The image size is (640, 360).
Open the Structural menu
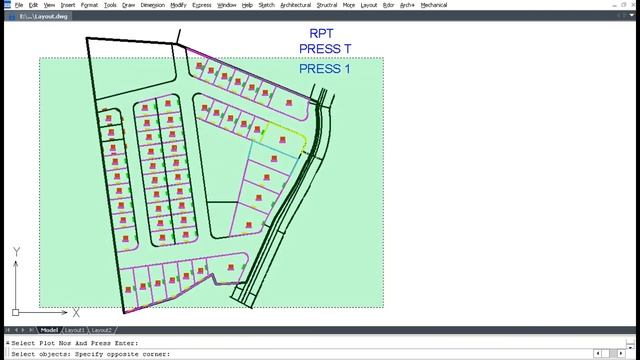327,5
